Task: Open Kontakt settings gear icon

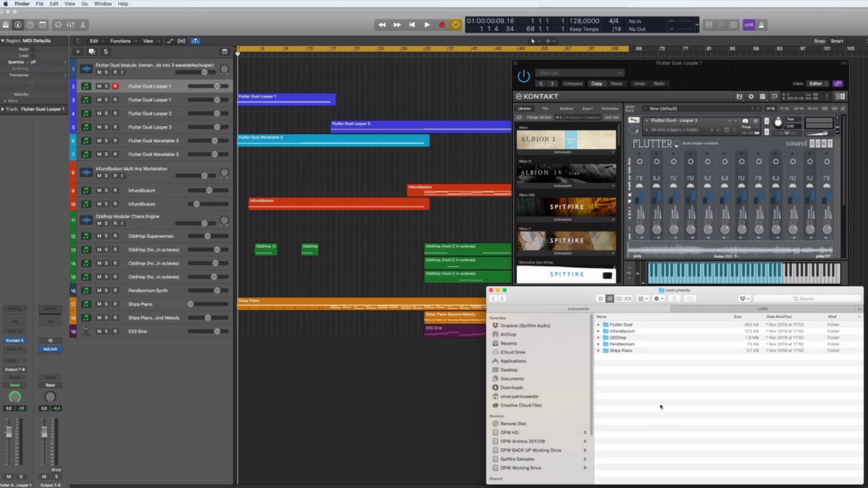Action: click(x=750, y=96)
